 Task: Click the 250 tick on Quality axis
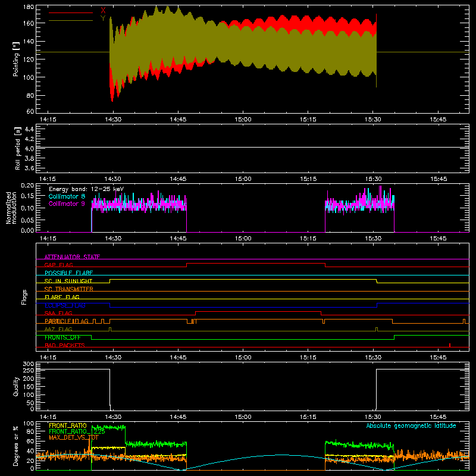(29, 370)
